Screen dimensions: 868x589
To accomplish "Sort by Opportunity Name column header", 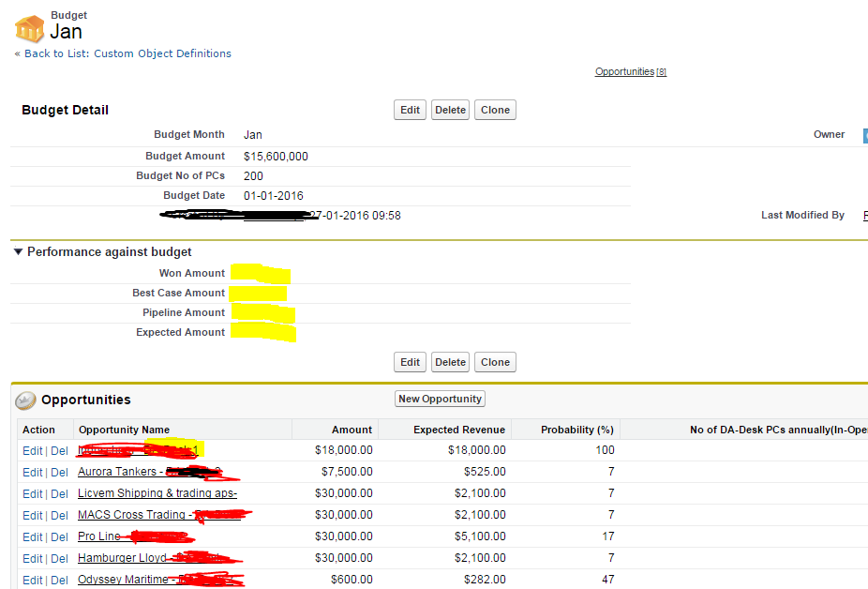I will [x=124, y=430].
